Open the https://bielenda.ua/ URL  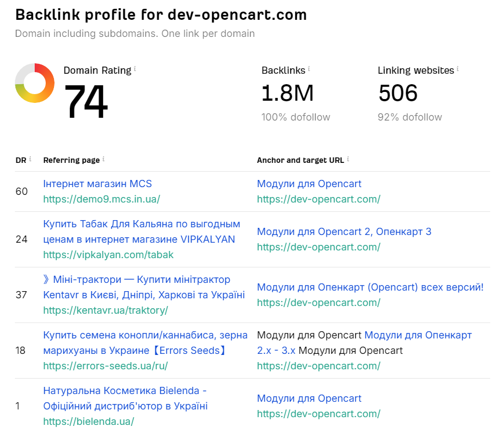point(88,422)
